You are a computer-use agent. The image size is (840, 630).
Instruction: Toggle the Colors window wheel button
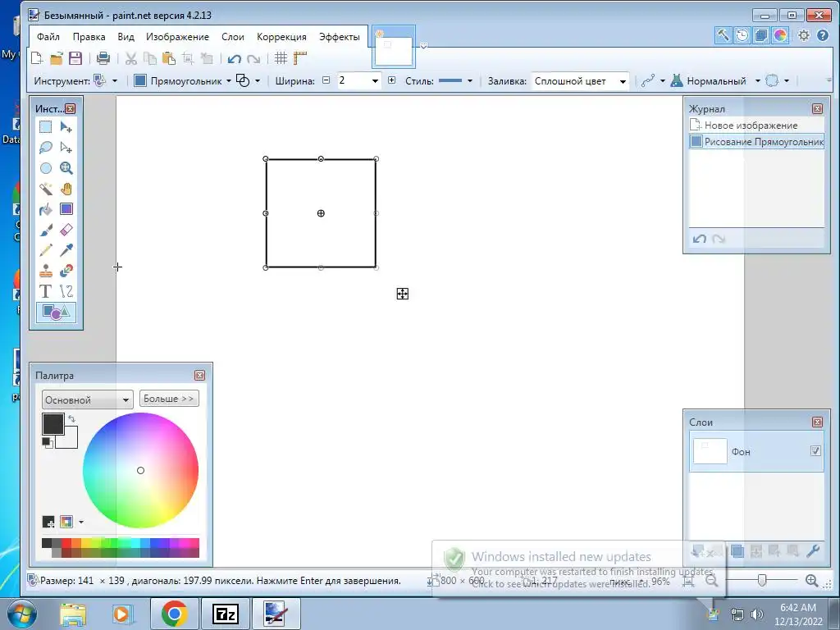780,35
